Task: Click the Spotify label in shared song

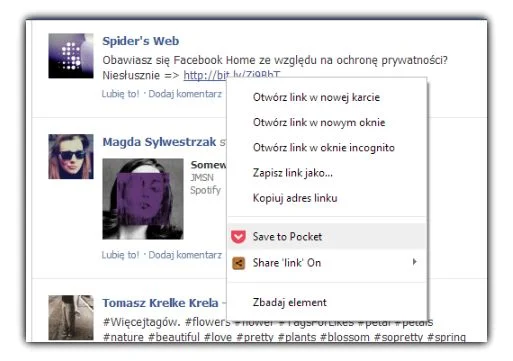Action: [x=206, y=190]
